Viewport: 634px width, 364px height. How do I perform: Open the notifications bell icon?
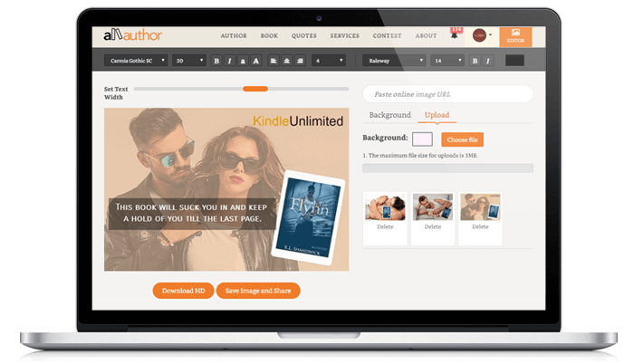(455, 35)
